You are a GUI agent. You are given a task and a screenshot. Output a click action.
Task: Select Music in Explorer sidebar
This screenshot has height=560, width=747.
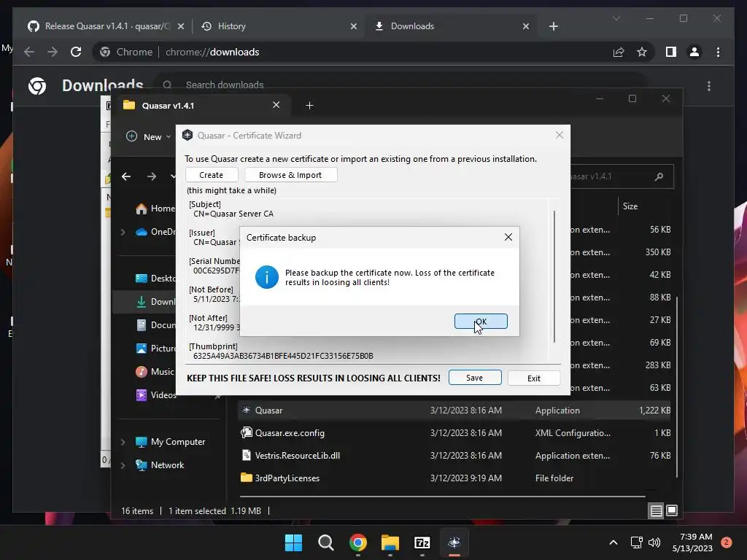(x=156, y=371)
